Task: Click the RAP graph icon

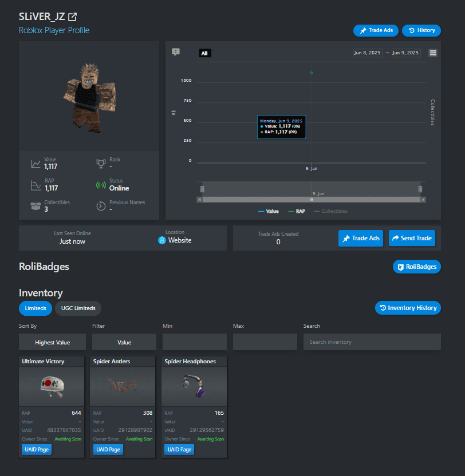Action: (36, 185)
